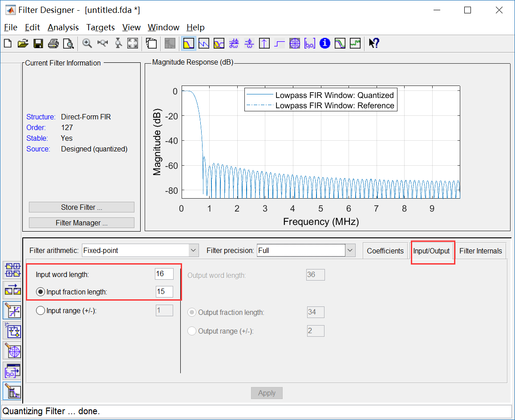The image size is (515, 420).
Task: Open Realize Model sidebar panel
Action: [12, 330]
